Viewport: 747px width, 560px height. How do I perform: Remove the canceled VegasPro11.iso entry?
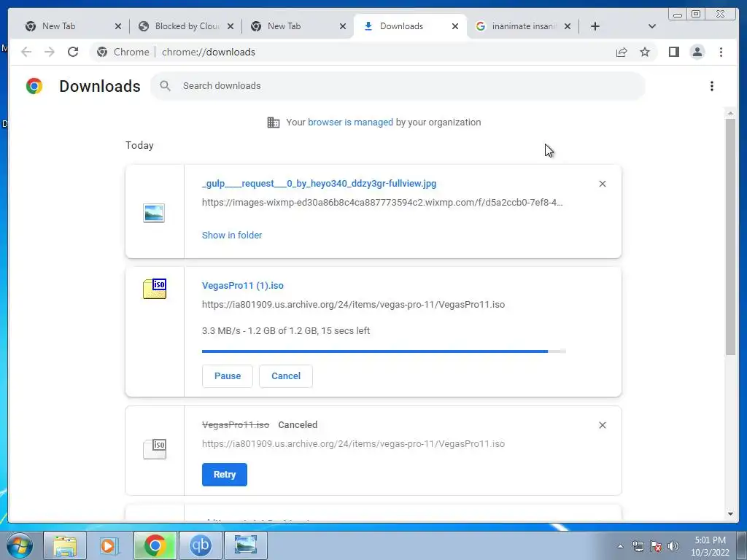[x=602, y=425]
